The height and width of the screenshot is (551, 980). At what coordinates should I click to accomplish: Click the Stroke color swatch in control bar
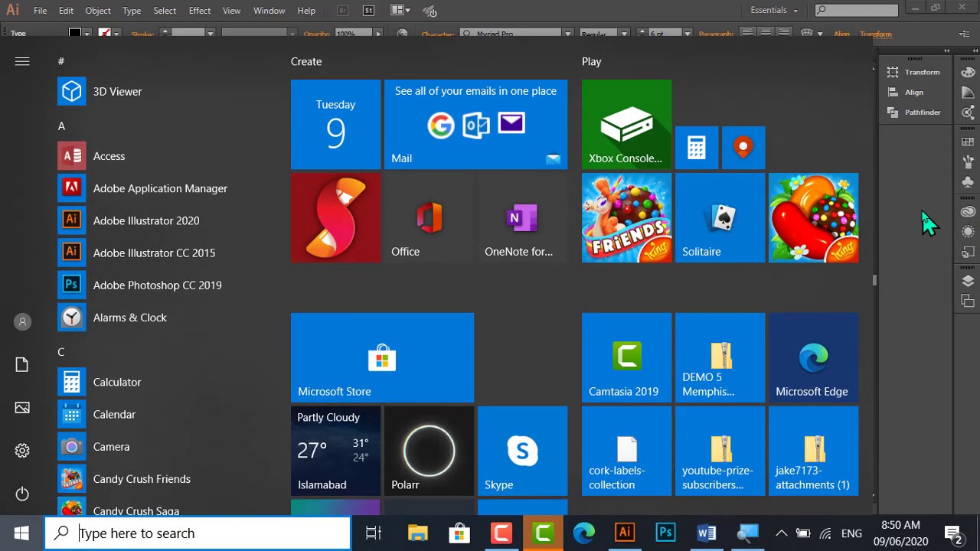(x=104, y=34)
